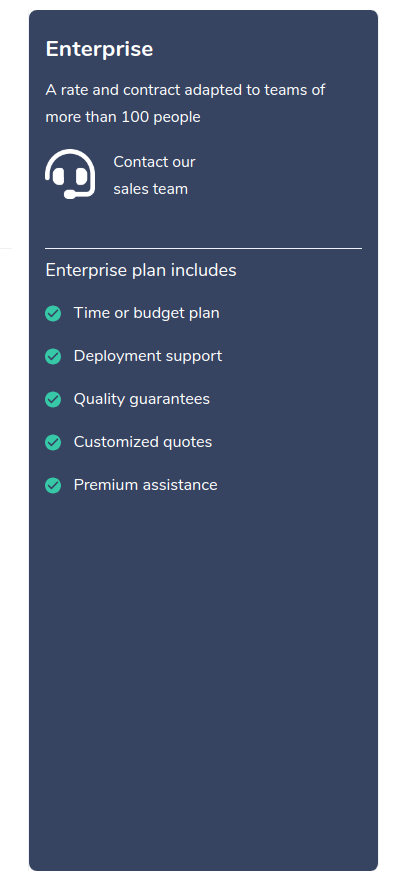Click the checkmark beside Customized quotes
Viewport: 399px width, 881px height.
(x=53, y=442)
